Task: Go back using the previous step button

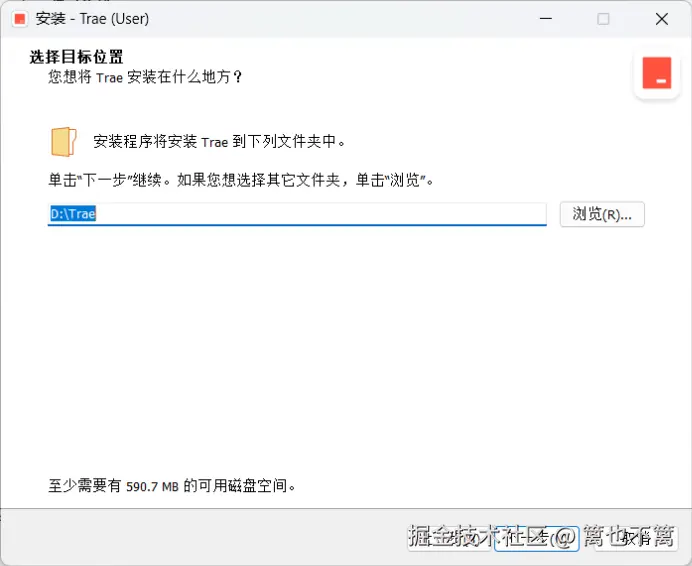Action: pyautogui.click(x=449, y=538)
